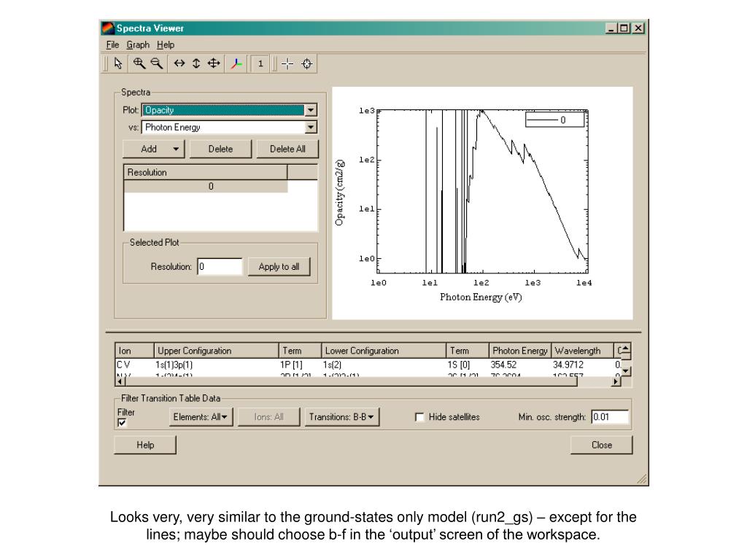Toggle the Filter checkbox
This screenshot has height=560, width=747.
tap(122, 423)
